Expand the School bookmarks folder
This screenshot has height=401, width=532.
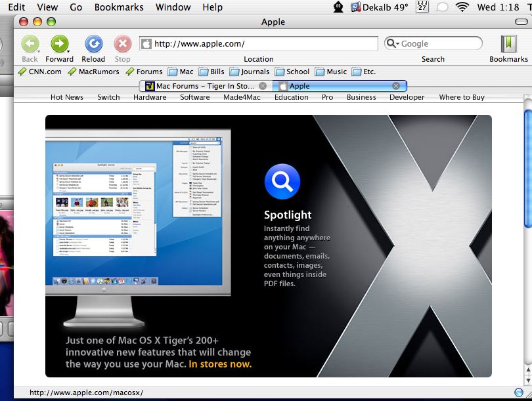[292, 72]
